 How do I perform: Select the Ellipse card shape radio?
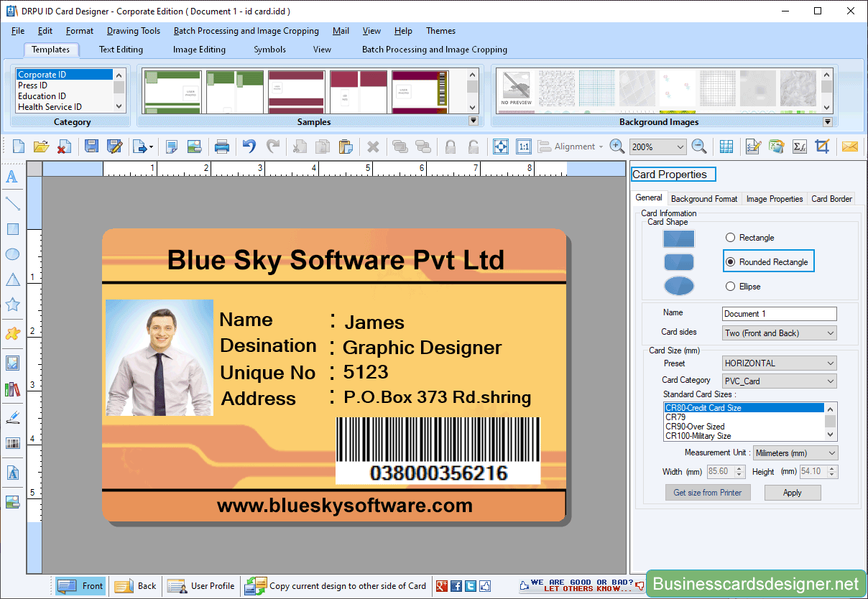(x=731, y=287)
